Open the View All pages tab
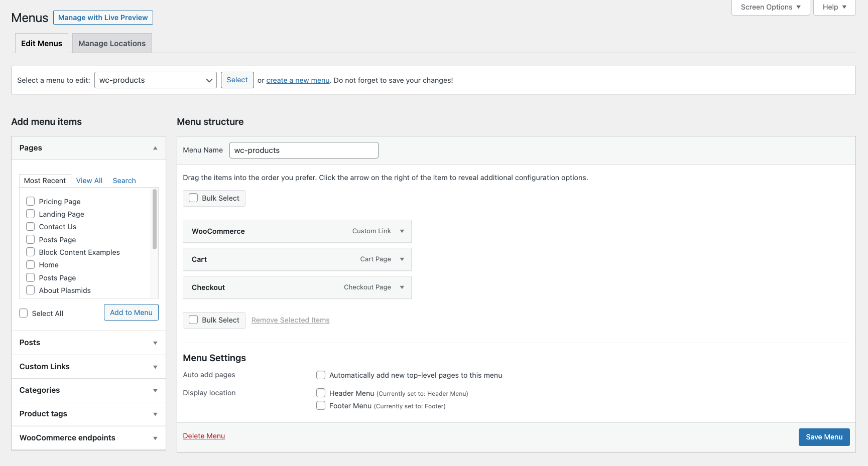The width and height of the screenshot is (868, 466). [89, 181]
